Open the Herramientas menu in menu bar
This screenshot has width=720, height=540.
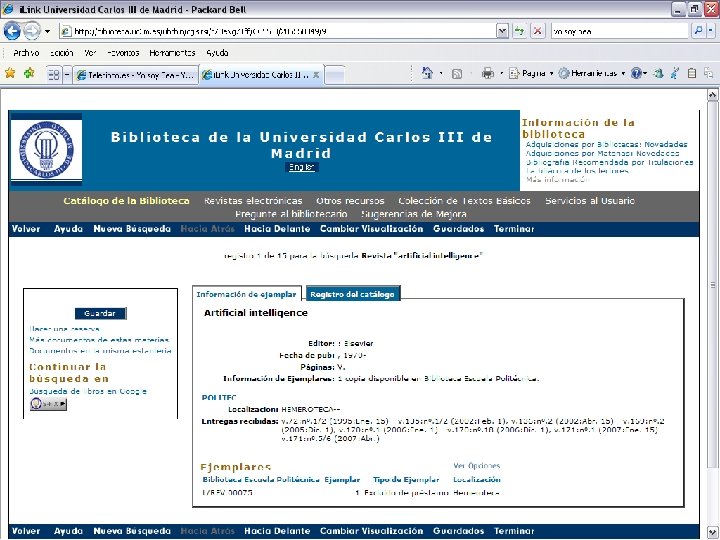click(172, 53)
